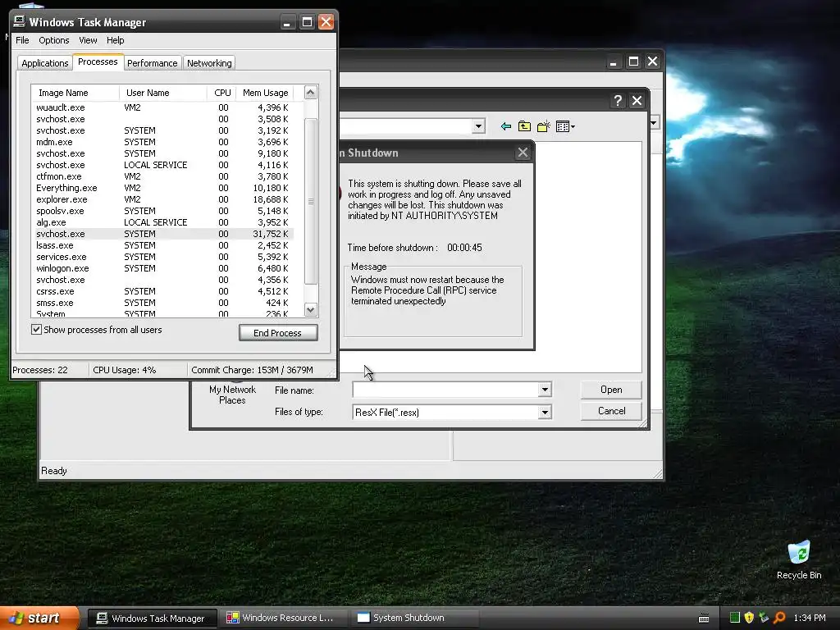Switch to System Shutdown taskbar button
The height and width of the screenshot is (630, 840).
pyautogui.click(x=414, y=619)
